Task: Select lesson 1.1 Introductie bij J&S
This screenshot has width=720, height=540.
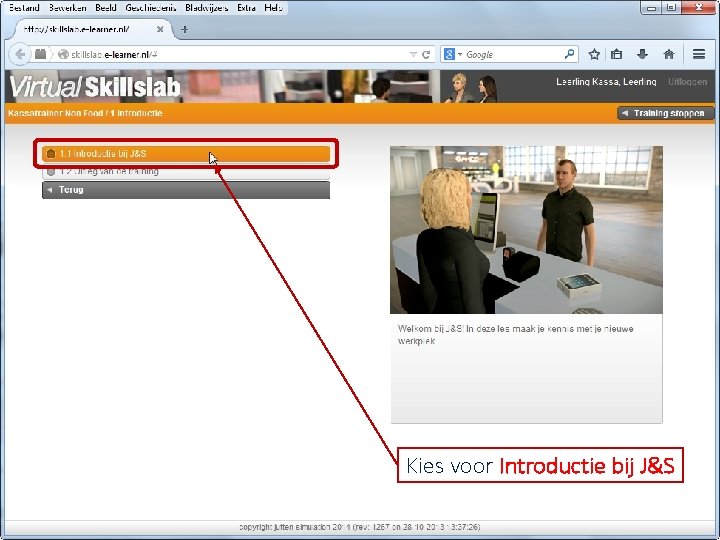Action: (186, 154)
